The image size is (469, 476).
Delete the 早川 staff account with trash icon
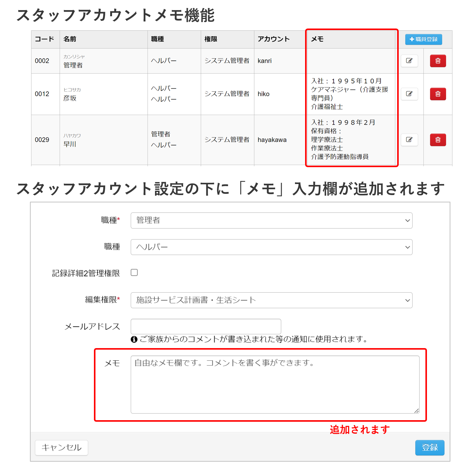point(438,140)
